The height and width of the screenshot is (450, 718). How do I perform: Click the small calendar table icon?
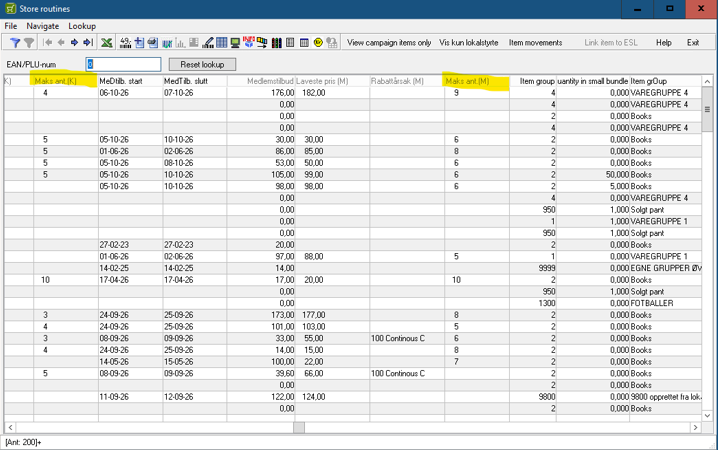tap(304, 43)
